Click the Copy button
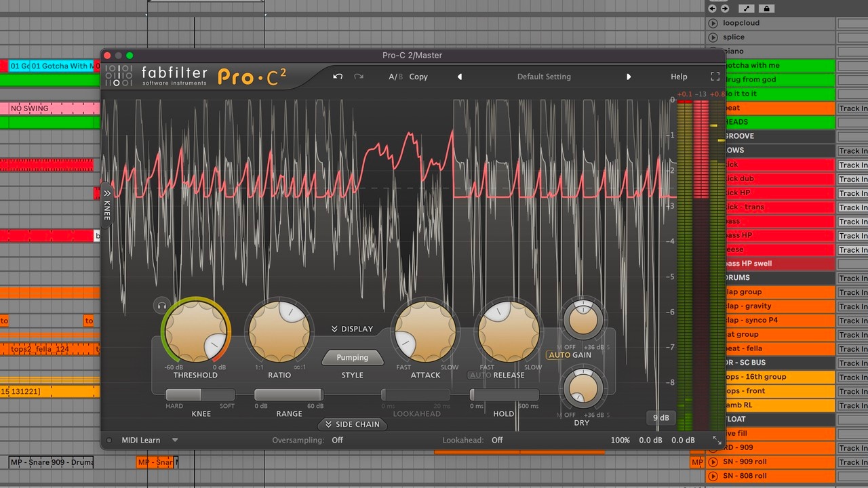The image size is (868, 488). pos(418,77)
